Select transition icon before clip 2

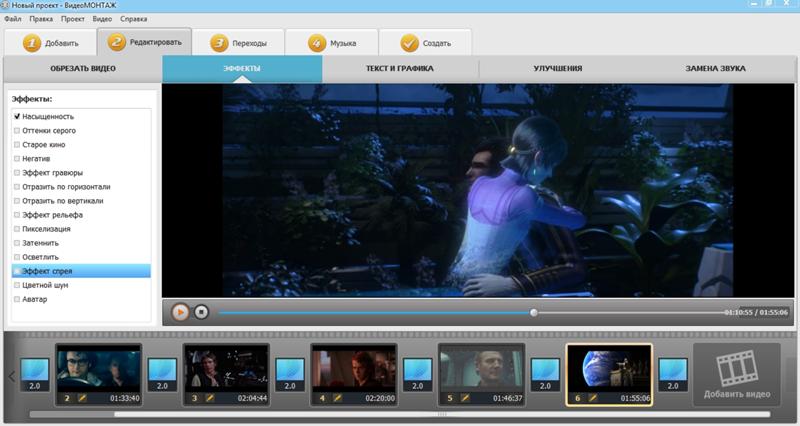[x=35, y=374]
